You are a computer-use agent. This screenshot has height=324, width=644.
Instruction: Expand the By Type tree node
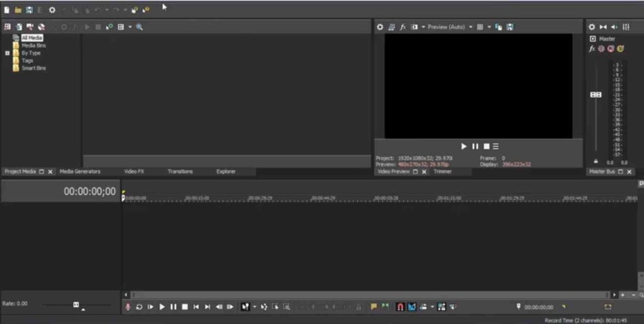point(7,53)
